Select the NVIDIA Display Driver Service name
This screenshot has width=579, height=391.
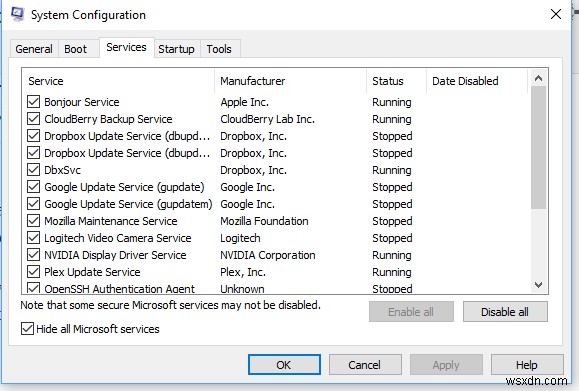click(x=115, y=255)
